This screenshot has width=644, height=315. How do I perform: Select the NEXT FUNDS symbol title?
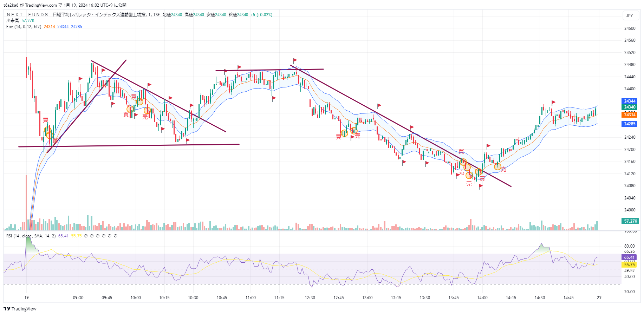pyautogui.click(x=27, y=15)
